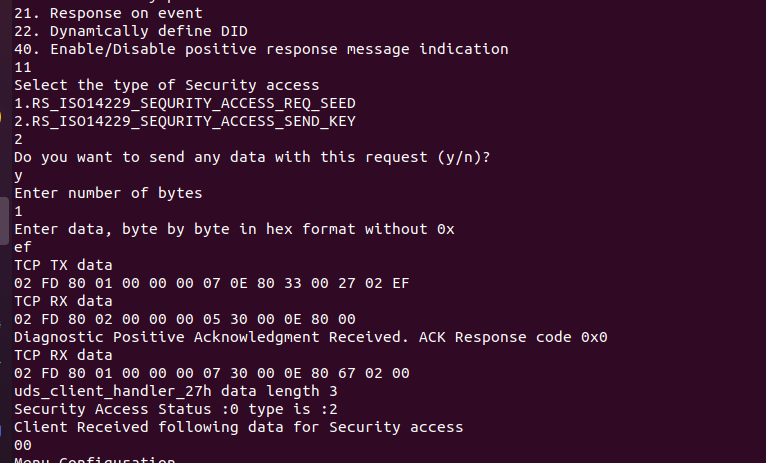Click 'Client Received following data for Security access'
Viewport: 766px width, 463px height.
click(x=238, y=427)
